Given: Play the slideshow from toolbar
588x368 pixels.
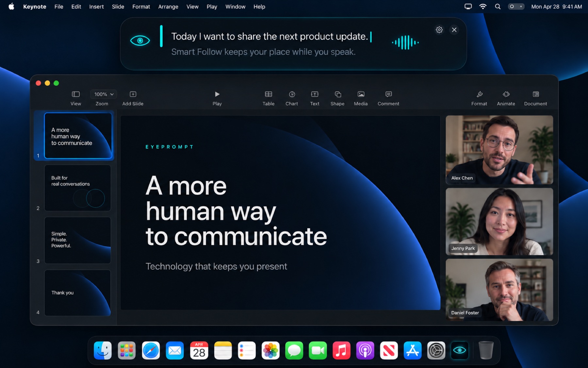Looking at the screenshot, I should [217, 98].
